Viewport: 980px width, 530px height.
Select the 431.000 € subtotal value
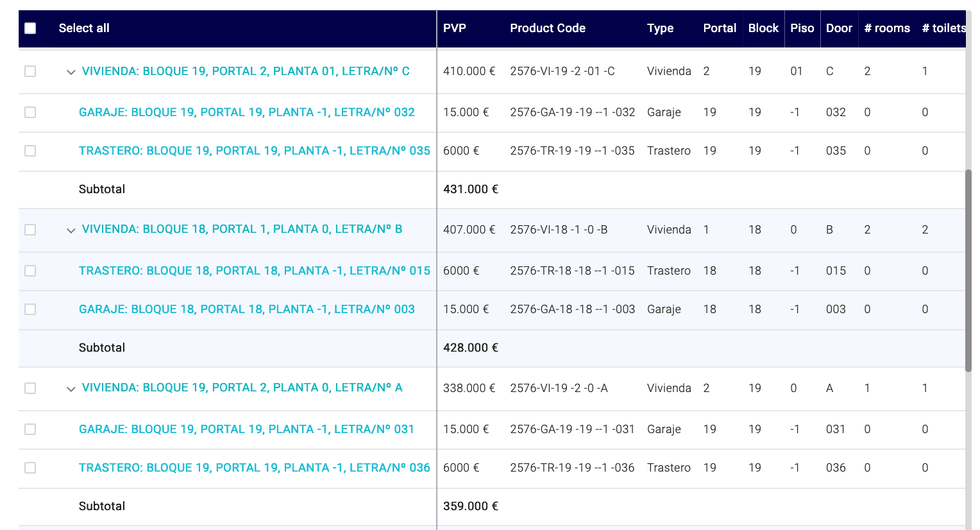point(471,189)
